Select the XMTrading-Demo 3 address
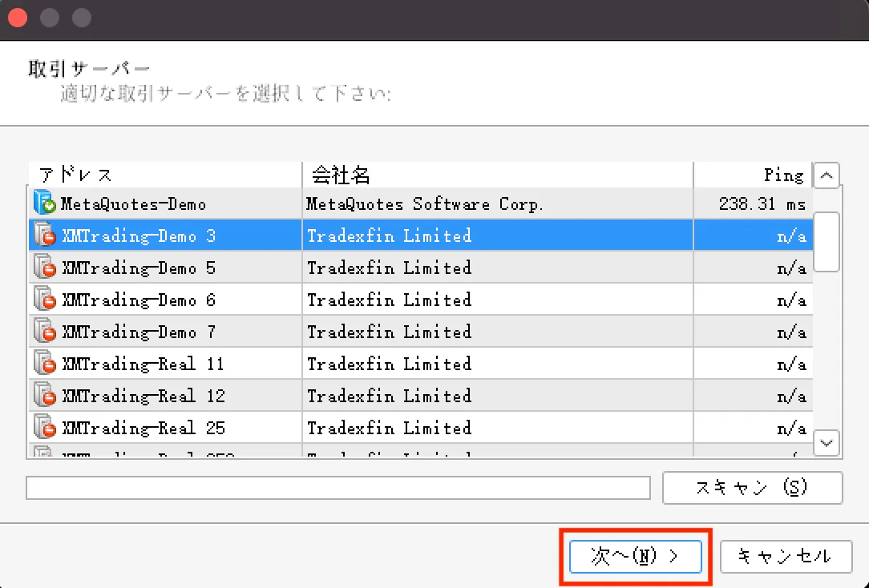The height and width of the screenshot is (588, 869). pos(139,236)
